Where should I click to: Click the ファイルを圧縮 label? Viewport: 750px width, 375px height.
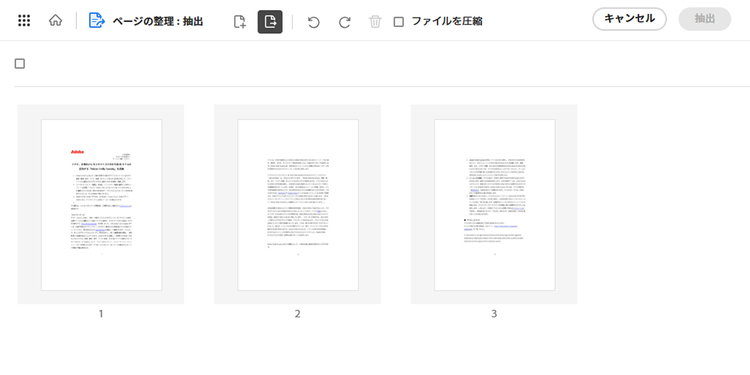tap(447, 22)
